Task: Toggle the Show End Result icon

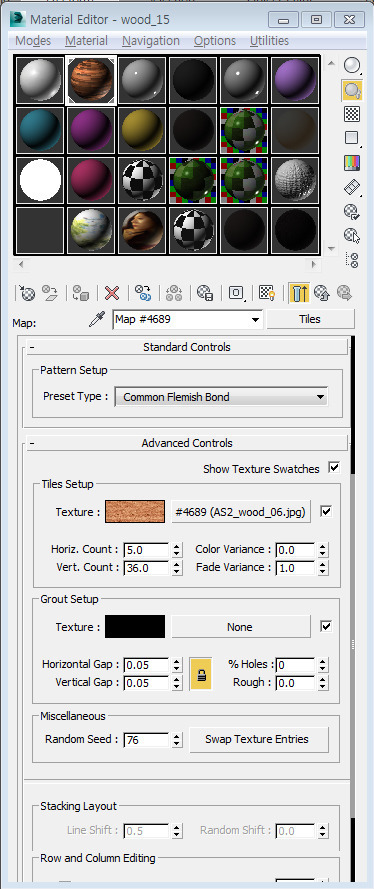Action: click(299, 293)
